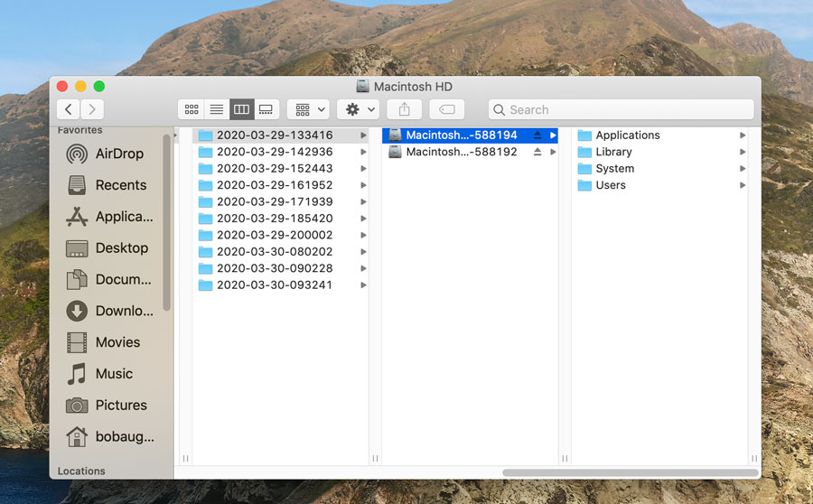Click the horizontal scrollbar at bottom
813x504 pixels.
630,472
